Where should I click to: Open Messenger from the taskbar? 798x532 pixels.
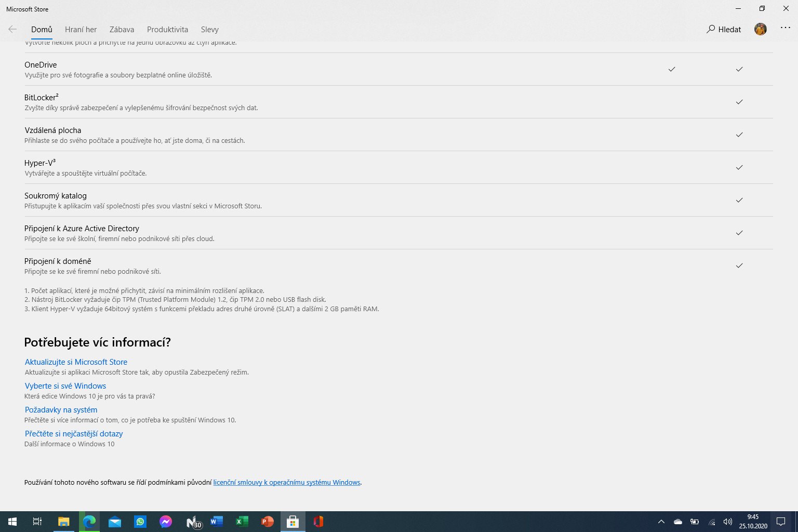166,522
